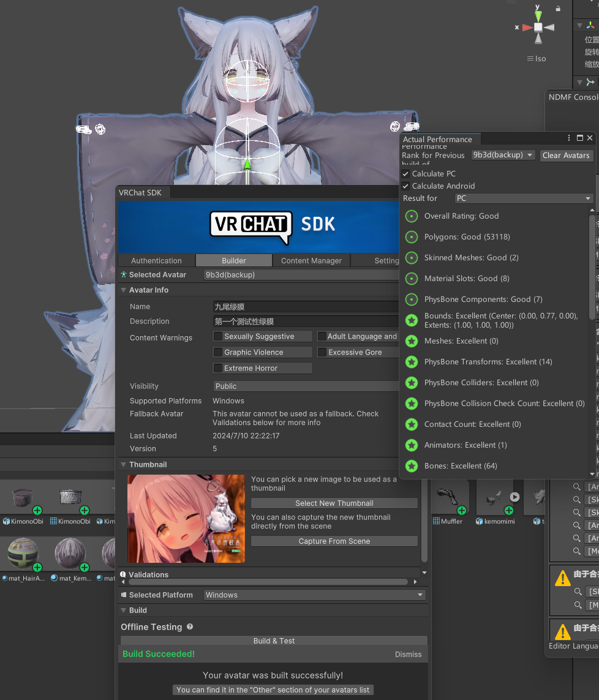Image resolution: width=599 pixels, height=700 pixels.
Task: Click the first magnifier icon in NDMF Console list
Action: pos(577,487)
